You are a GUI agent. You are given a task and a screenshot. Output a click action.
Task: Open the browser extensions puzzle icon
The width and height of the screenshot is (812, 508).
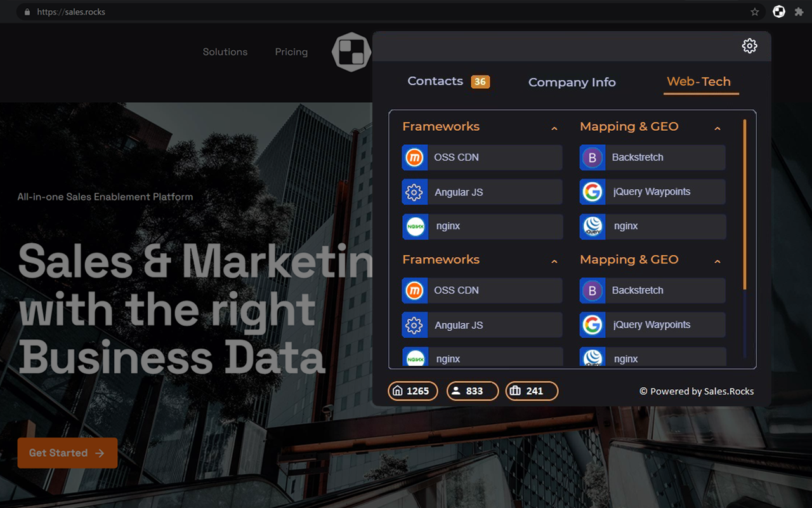pos(799,11)
